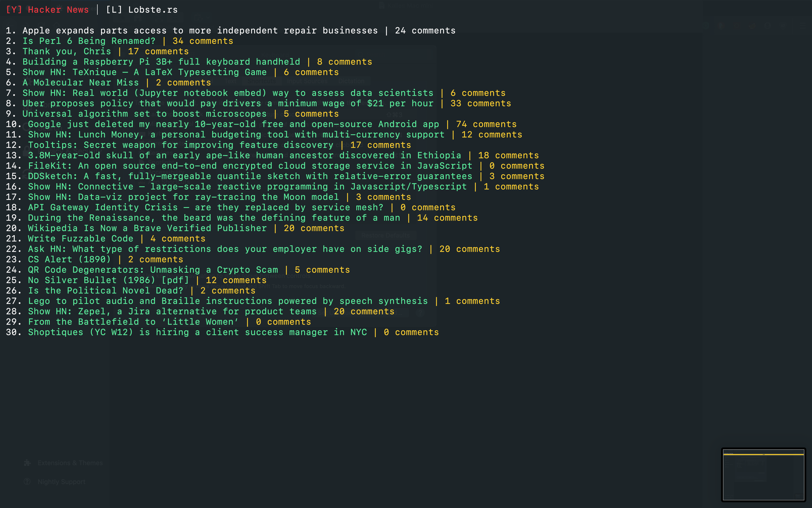
Task: View 33 comments on Uber policy story
Action: pyautogui.click(x=480, y=104)
